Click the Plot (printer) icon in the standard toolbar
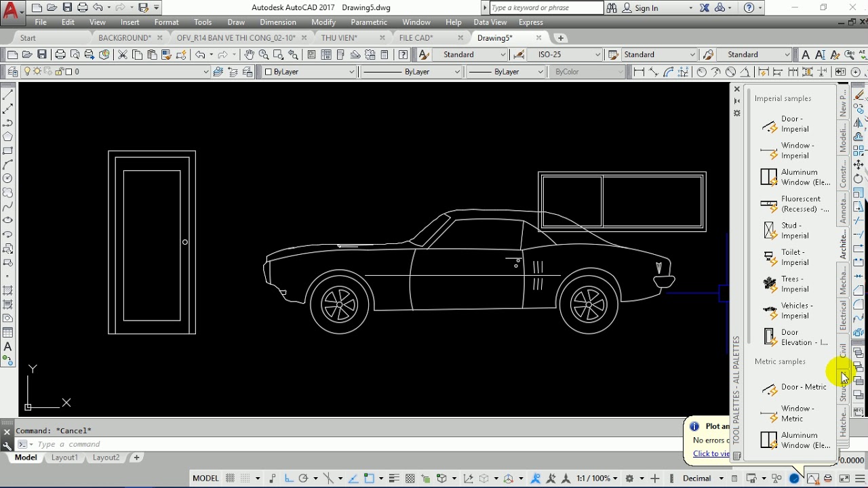This screenshot has height=488, width=868. [60, 55]
